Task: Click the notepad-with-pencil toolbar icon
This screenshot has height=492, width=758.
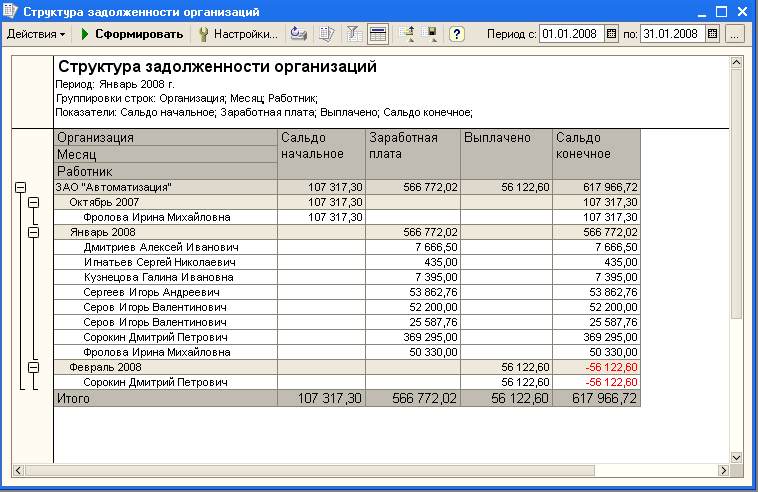Action: pos(327,34)
